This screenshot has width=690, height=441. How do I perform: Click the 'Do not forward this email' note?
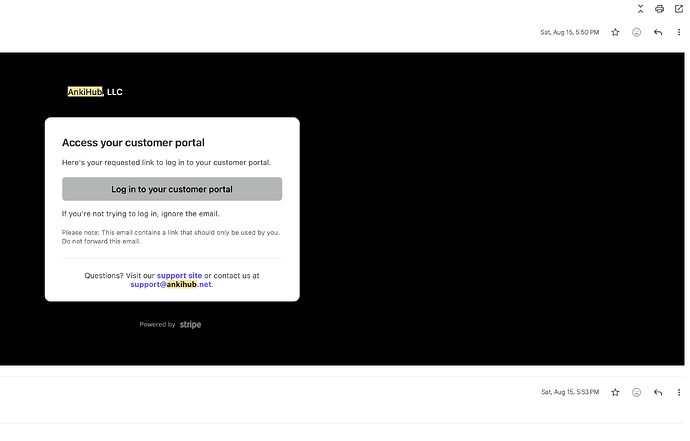pyautogui.click(x=101, y=241)
